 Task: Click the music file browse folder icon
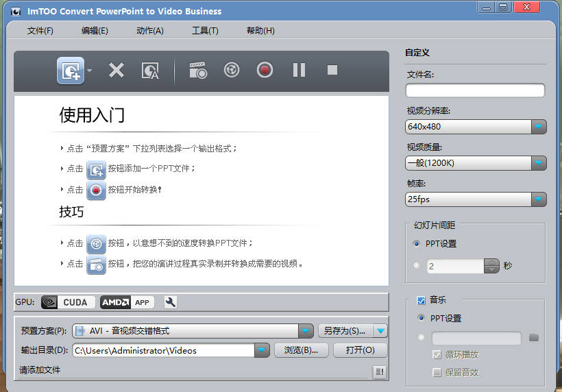tap(534, 338)
